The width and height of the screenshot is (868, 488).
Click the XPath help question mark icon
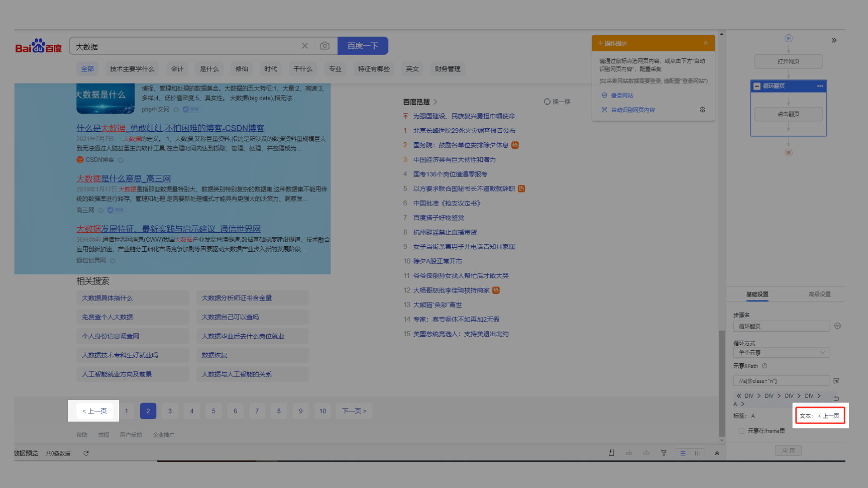[764, 366]
